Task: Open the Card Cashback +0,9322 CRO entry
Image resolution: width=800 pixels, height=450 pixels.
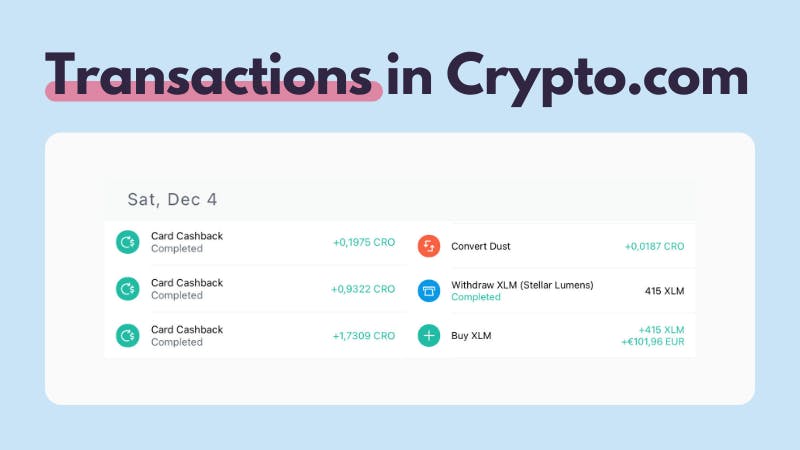Action: click(x=256, y=289)
